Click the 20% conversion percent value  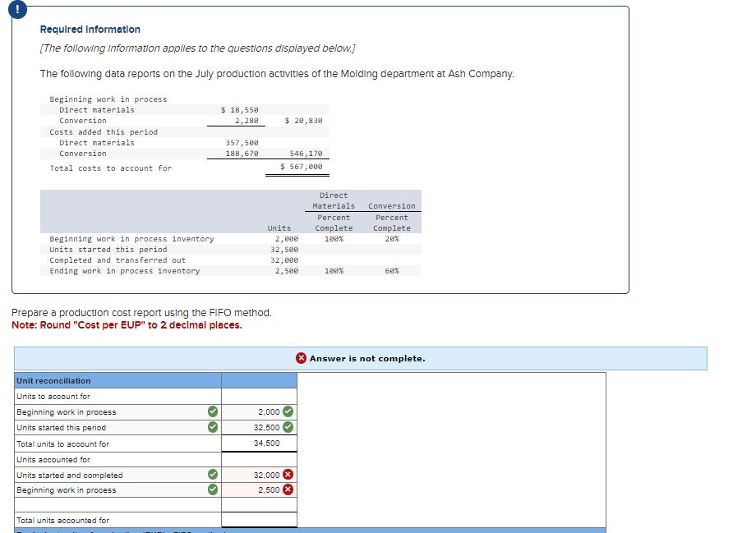(x=392, y=238)
